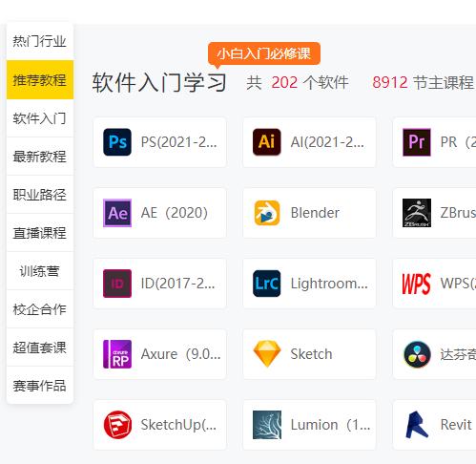This screenshot has height=464, width=476.
Task: Open the Revit course label
Action: pyautogui.click(x=456, y=425)
